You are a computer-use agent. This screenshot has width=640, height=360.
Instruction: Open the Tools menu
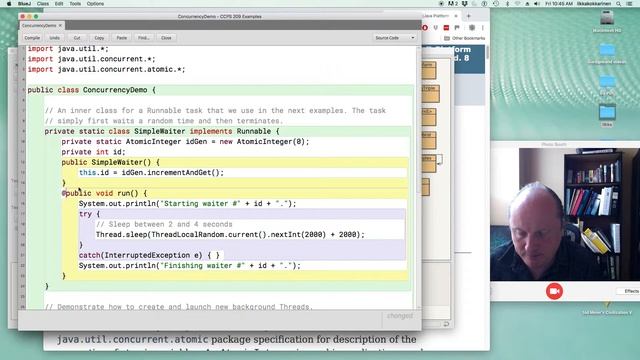tap(75, 4)
